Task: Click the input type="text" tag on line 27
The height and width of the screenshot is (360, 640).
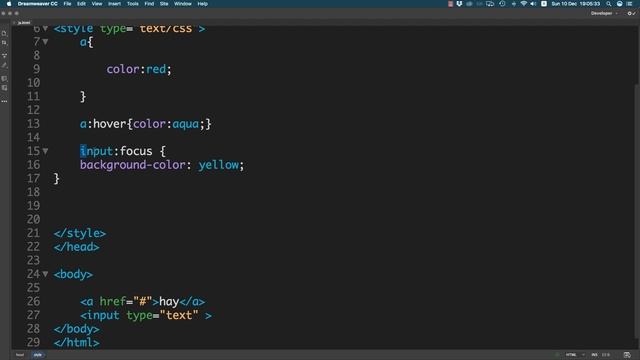Action: (146, 315)
